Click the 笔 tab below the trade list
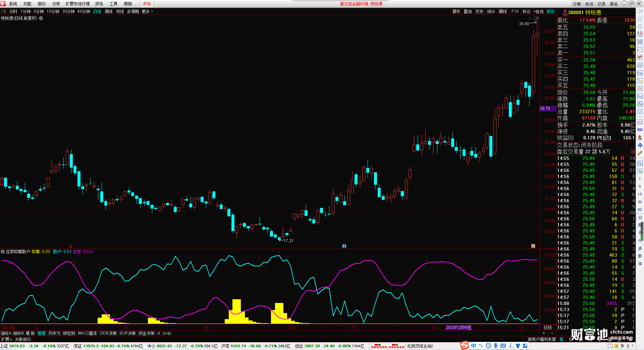644x350 pixels. tap(561, 339)
